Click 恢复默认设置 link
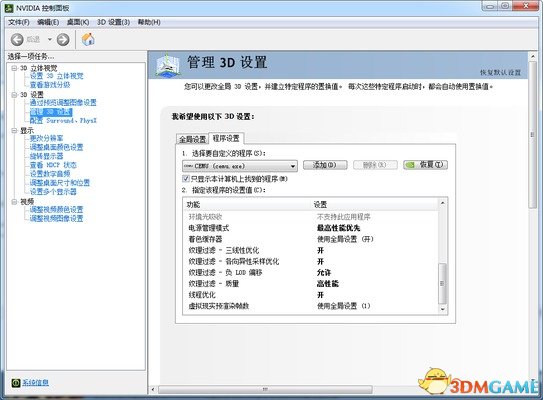The image size is (543, 400). [x=500, y=72]
